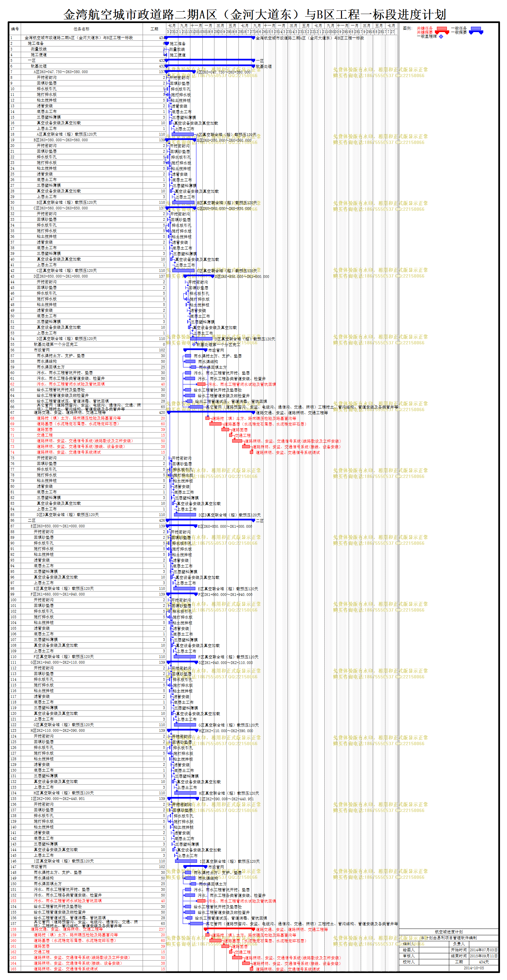507x980 pixels.
Task: Select row 57 雨水渠挖土方、支护、垫层
Action: (60, 356)
